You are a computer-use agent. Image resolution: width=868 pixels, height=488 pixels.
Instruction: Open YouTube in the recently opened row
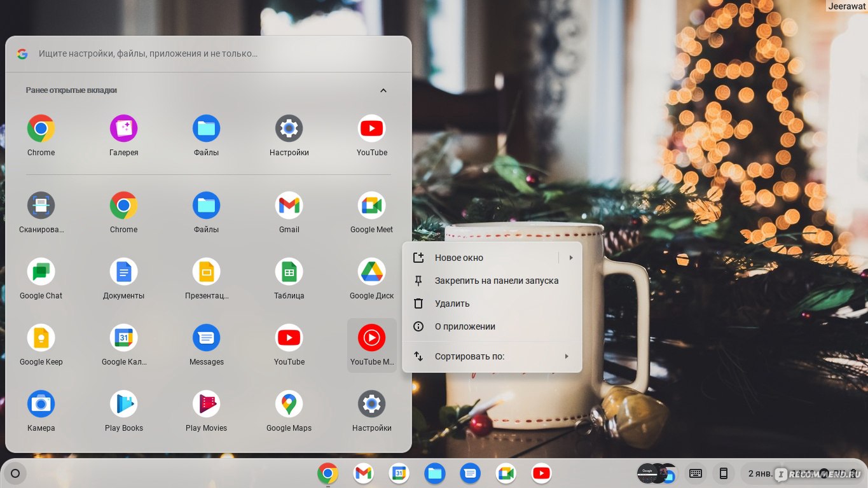[x=372, y=129]
